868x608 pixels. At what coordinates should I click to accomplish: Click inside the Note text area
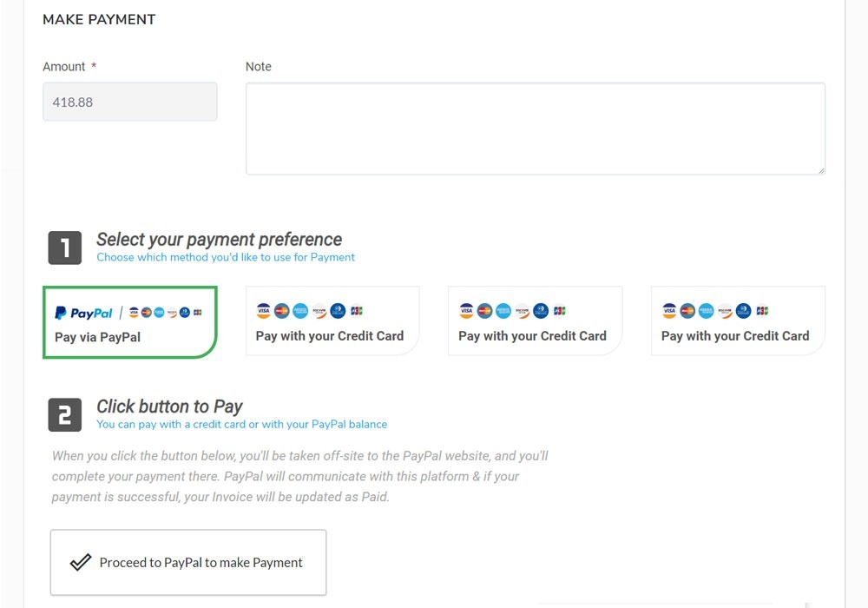pyautogui.click(x=534, y=126)
